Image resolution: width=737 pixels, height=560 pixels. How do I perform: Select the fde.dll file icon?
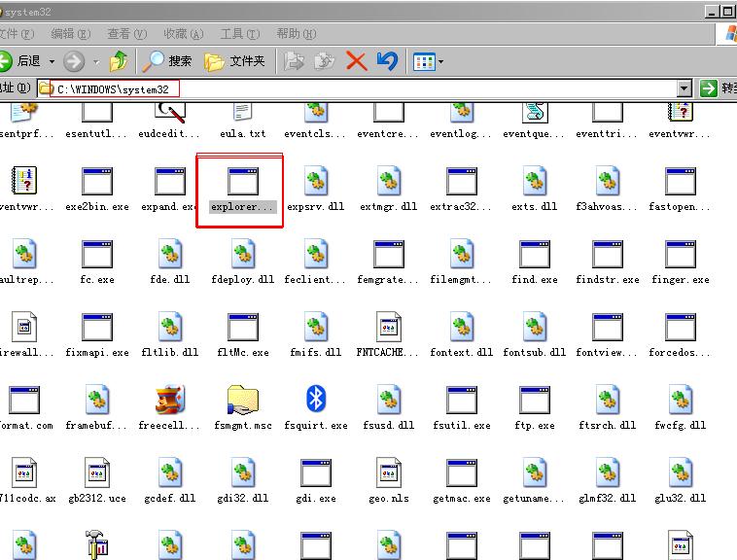click(x=170, y=254)
